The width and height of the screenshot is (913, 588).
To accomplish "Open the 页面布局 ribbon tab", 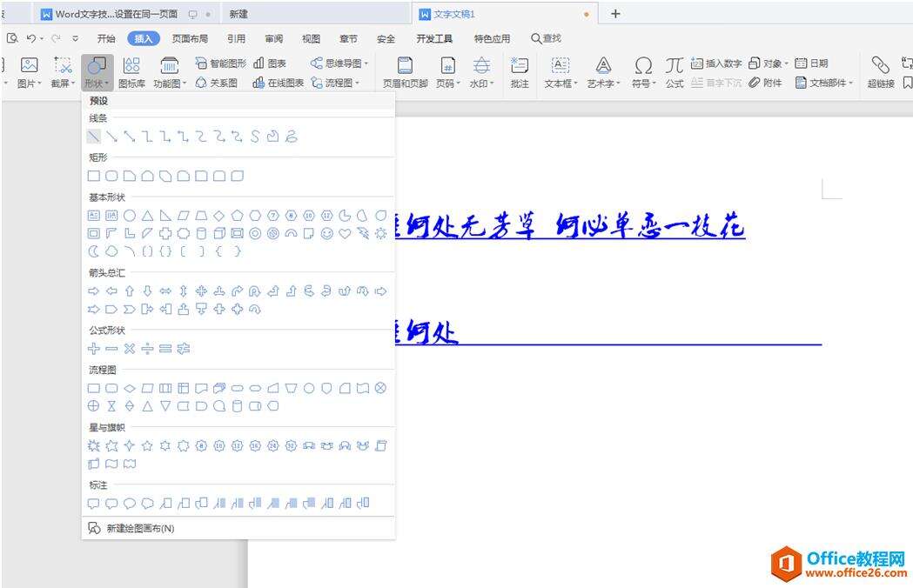I will [190, 38].
